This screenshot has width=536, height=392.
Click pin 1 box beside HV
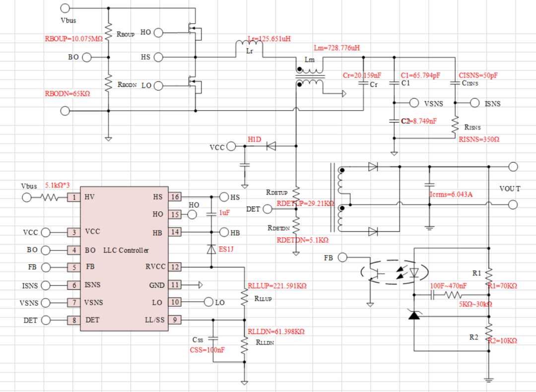[x=74, y=197]
